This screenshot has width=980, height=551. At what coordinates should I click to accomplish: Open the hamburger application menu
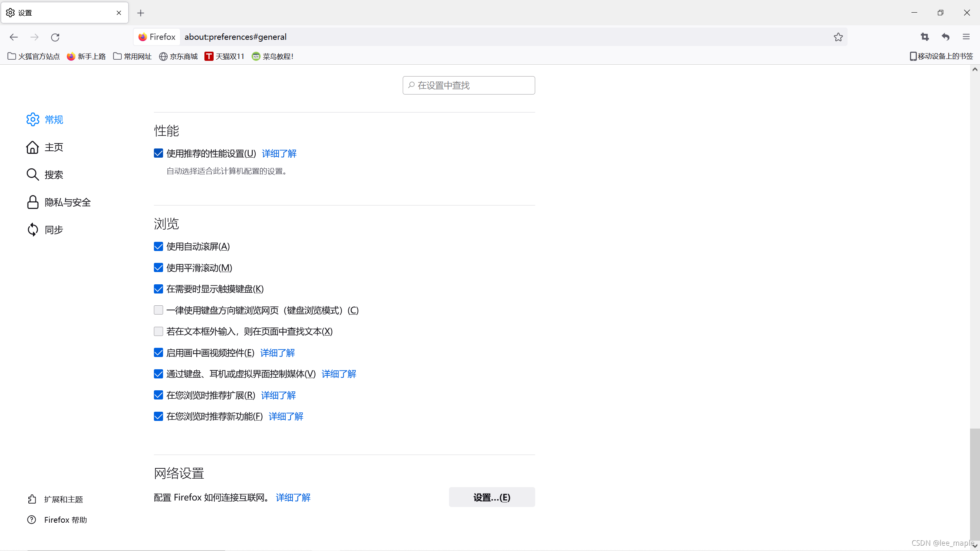click(966, 37)
